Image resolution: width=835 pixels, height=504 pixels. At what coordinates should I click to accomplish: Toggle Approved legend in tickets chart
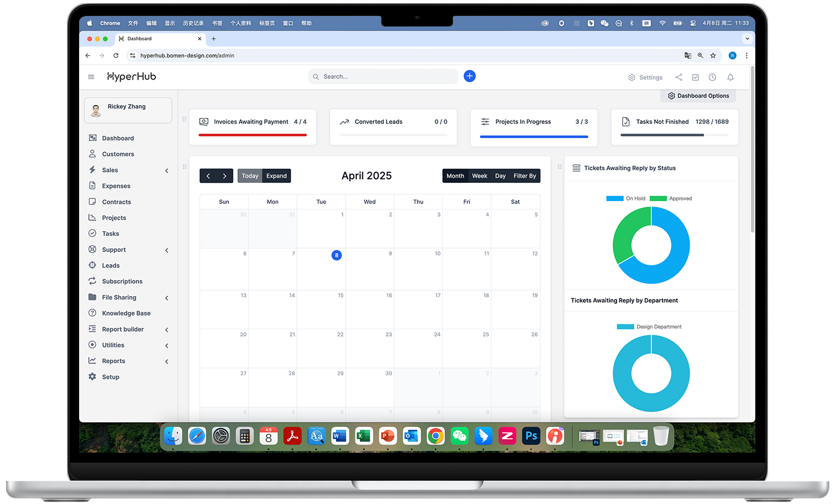(x=670, y=198)
